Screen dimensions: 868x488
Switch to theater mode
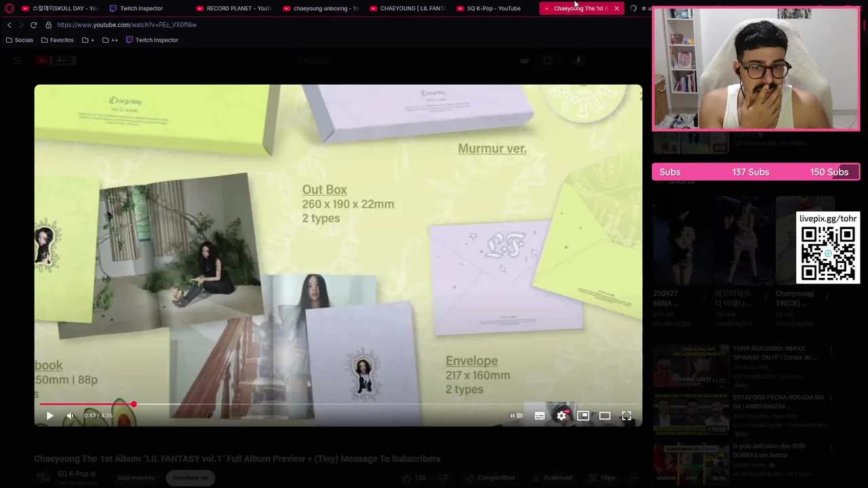[605, 415]
